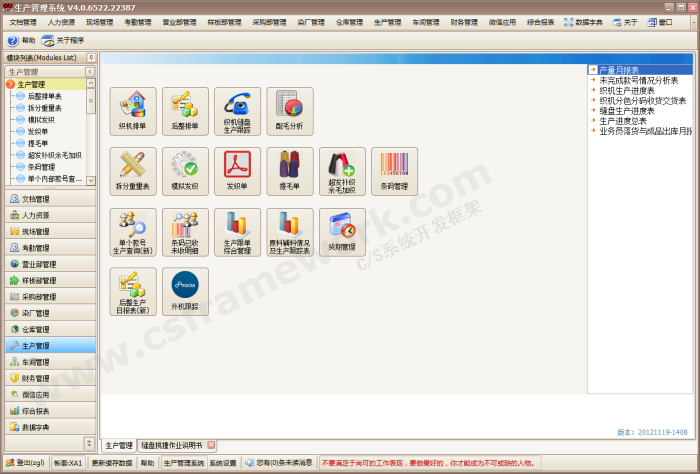Expand the 文档管理 sidebar section
Screen dimensions: 700x474
point(49,199)
